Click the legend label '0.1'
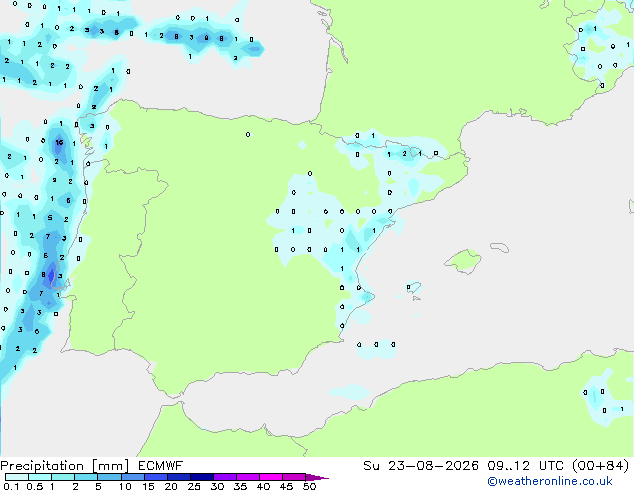The width and height of the screenshot is (634, 490). click(x=11, y=486)
